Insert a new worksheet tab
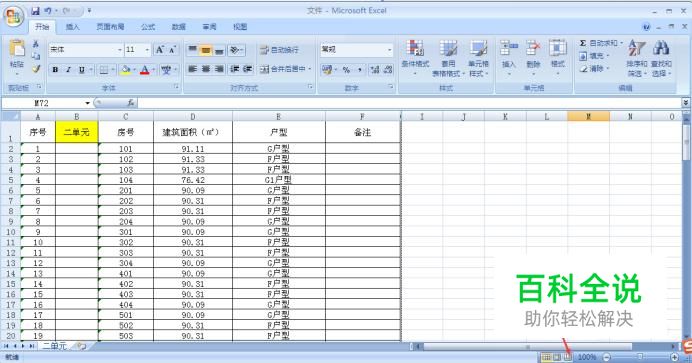 click(81, 346)
